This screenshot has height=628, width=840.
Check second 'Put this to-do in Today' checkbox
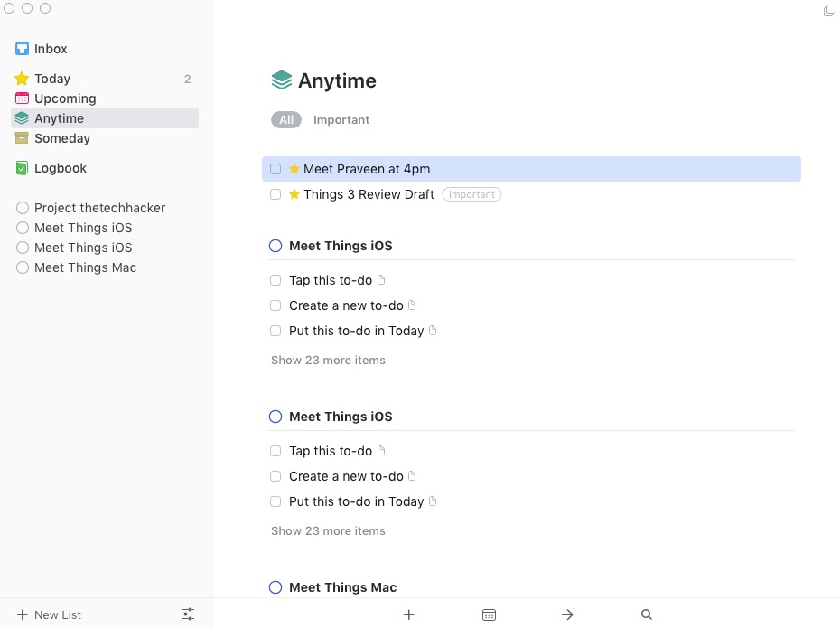[x=275, y=501]
